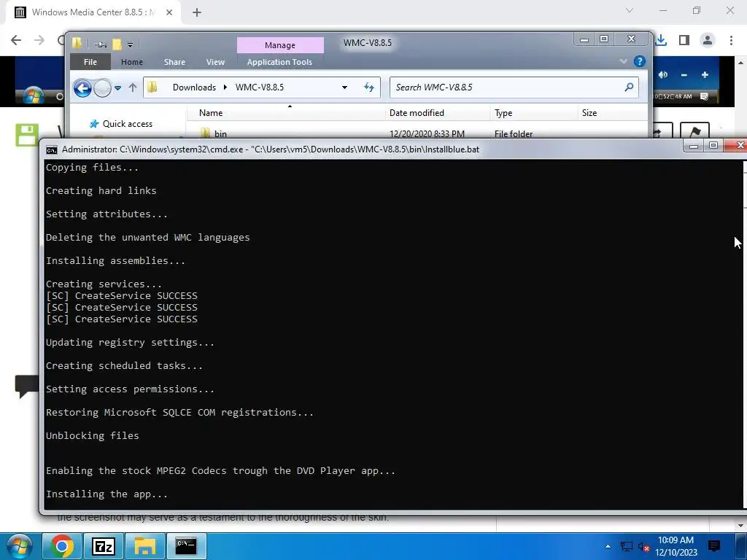Click the magnifier icon in Explorer search
This screenshot has height=560, width=747.
tap(629, 87)
